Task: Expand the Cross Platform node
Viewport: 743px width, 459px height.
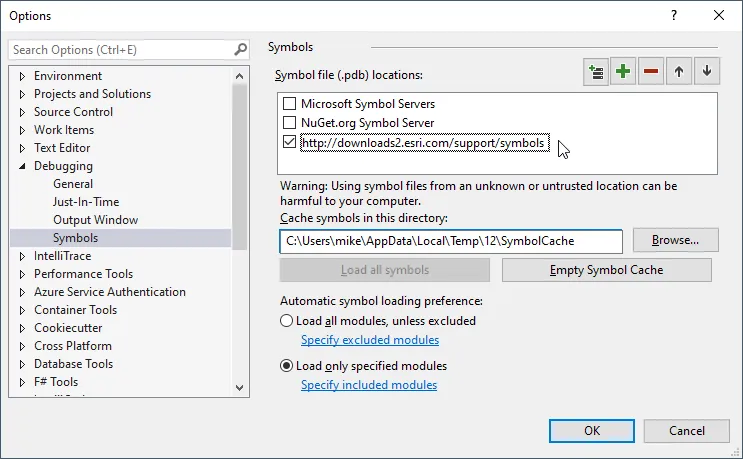Action: (x=22, y=346)
